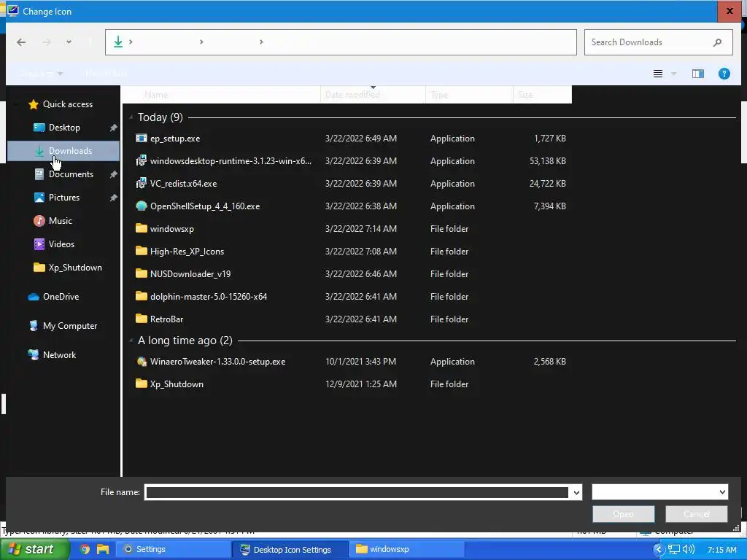Open the file type filter combo box
This screenshot has width=747, height=560.
coord(659,492)
